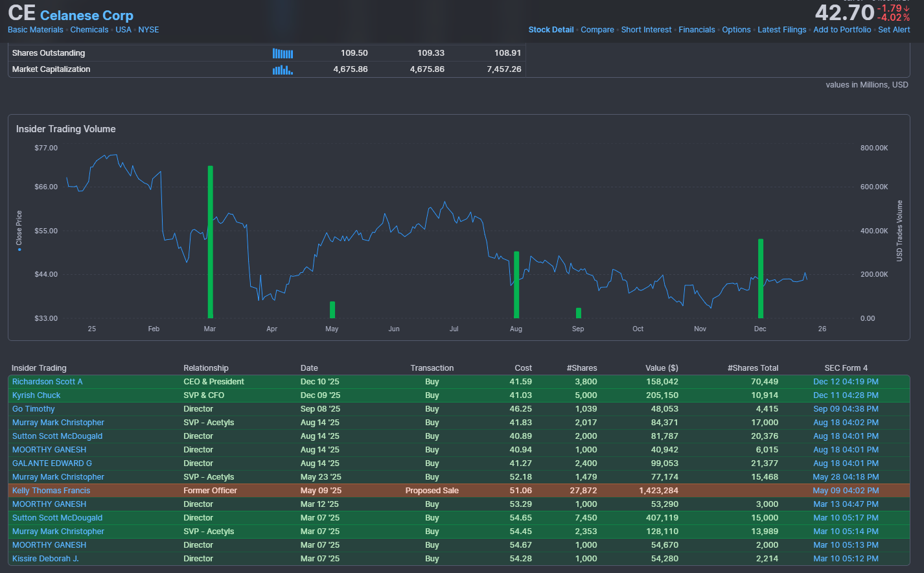The height and width of the screenshot is (573, 924).
Task: Click the Value ($) column header
Action: [662, 368]
